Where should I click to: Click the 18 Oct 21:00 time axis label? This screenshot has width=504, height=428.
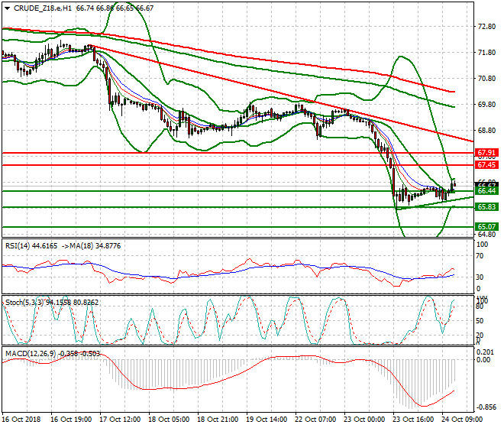click(218, 420)
